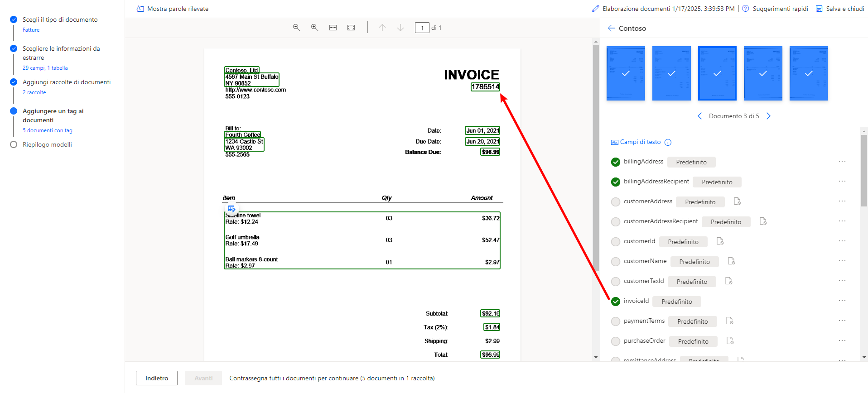Toggle the billingAddress green check
The image size is (868, 393).
click(615, 162)
